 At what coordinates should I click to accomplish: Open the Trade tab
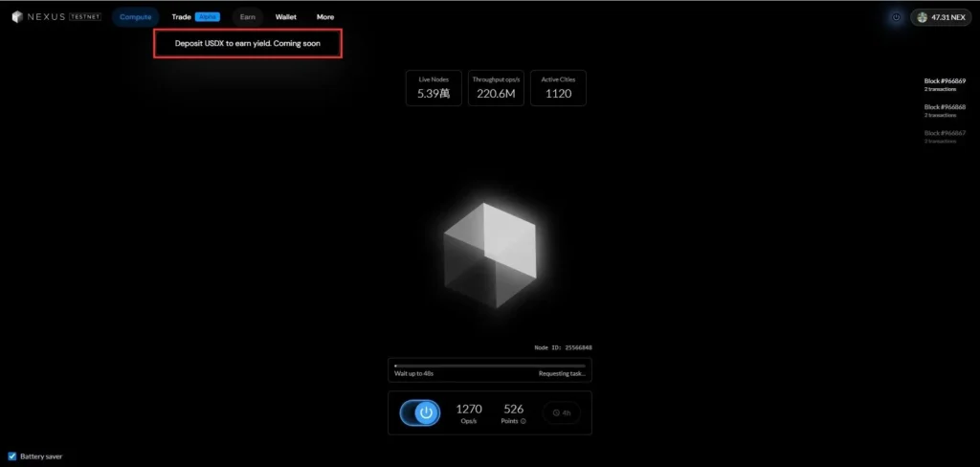tap(181, 17)
